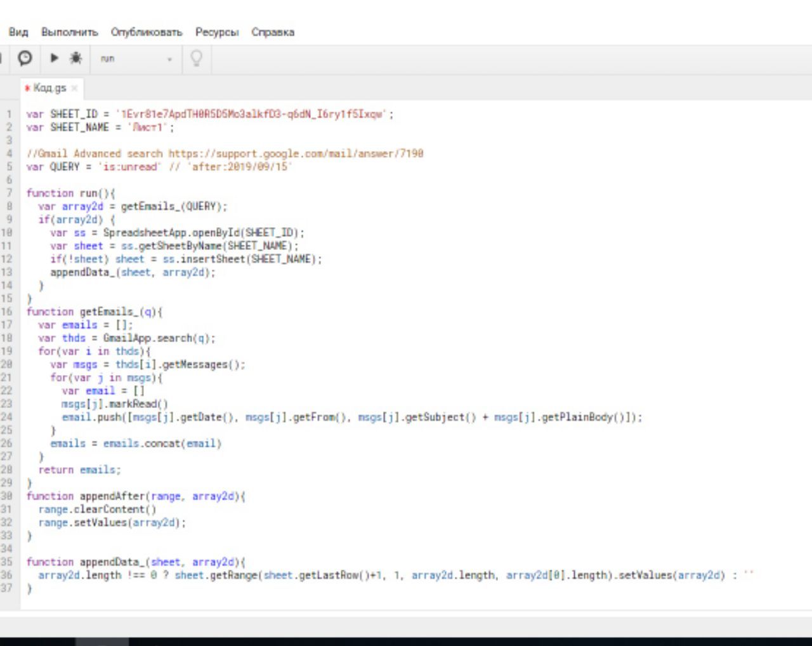Click GmailApp.search(q) on line 18
This screenshot has height=646, width=812.
156,339
